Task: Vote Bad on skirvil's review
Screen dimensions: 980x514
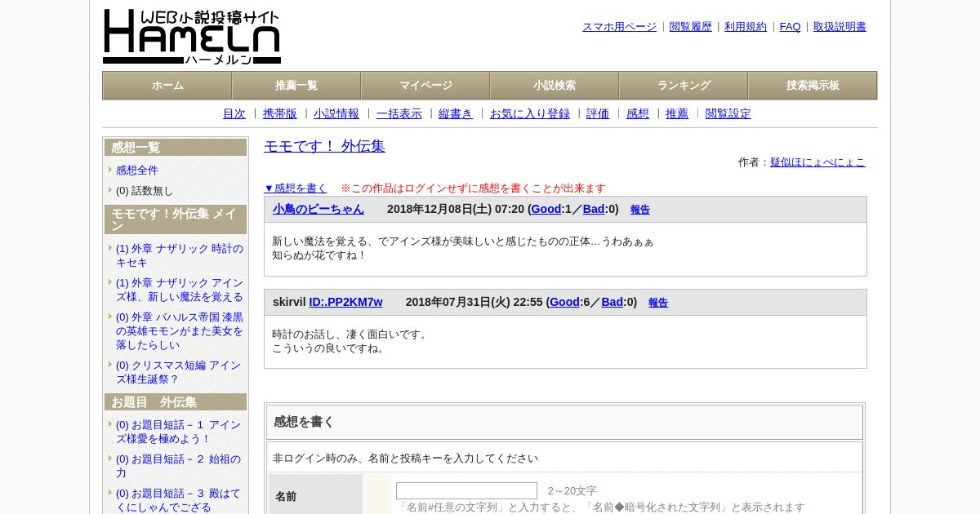Action: coord(612,302)
